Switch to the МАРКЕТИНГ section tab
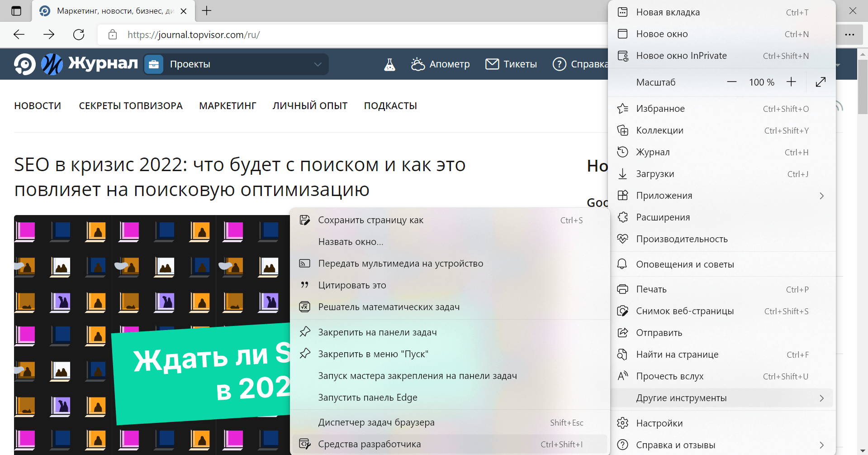 tap(228, 105)
